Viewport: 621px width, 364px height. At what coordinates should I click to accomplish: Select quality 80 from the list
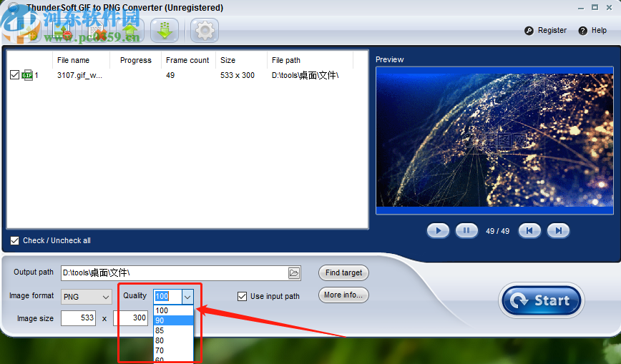[173, 340]
